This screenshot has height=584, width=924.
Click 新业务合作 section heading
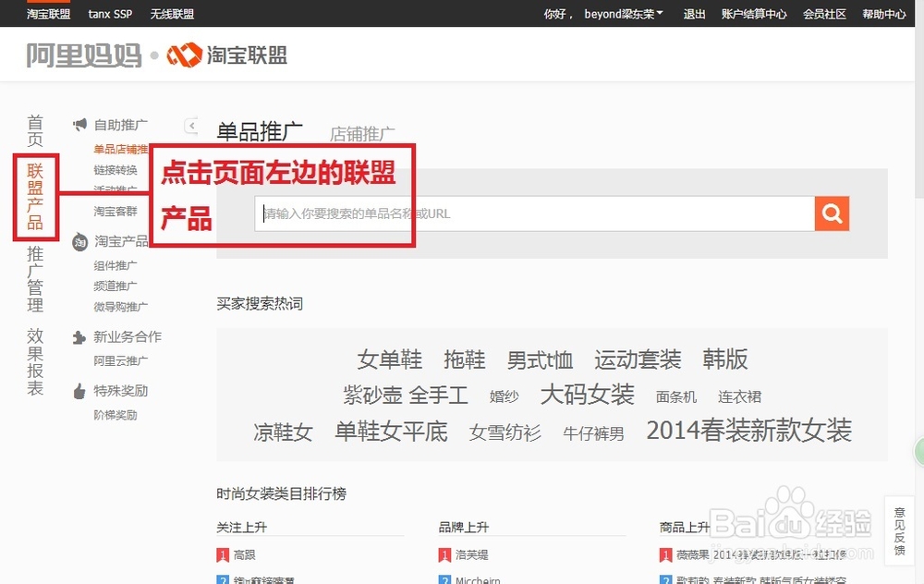(x=128, y=336)
